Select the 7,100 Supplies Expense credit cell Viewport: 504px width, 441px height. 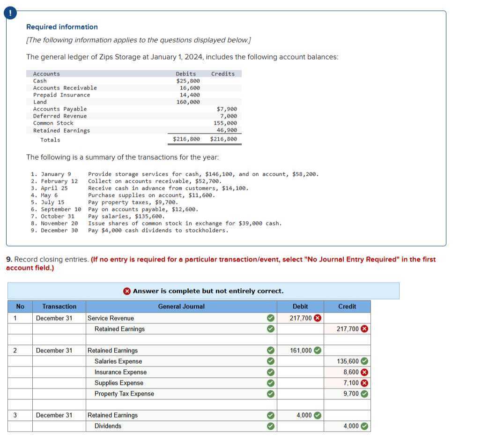[x=347, y=383]
